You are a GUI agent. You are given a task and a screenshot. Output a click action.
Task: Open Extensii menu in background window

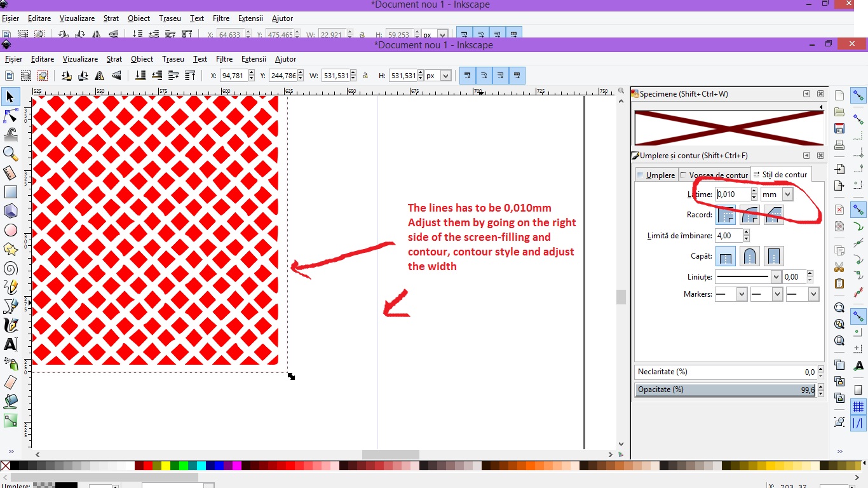(250, 18)
